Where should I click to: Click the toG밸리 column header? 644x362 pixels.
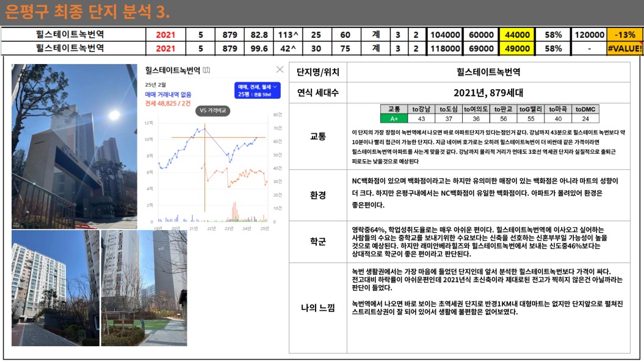[530, 109]
